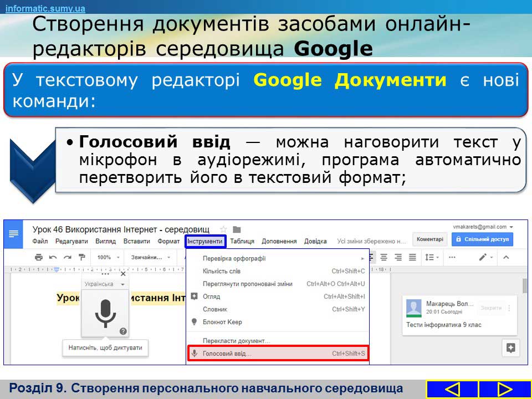Select the paint format tool
This screenshot has height=399, width=532.
coord(81,257)
